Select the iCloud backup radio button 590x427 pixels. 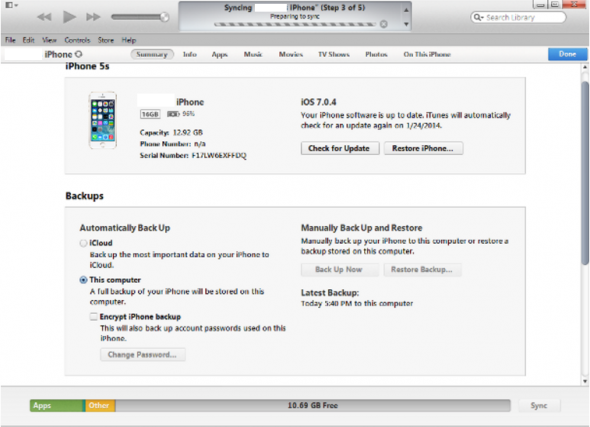click(84, 243)
